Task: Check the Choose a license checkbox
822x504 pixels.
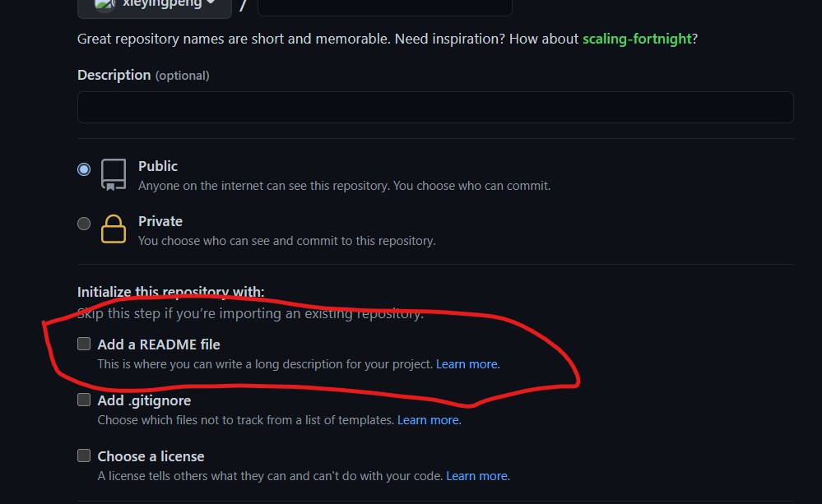Action: (x=84, y=455)
